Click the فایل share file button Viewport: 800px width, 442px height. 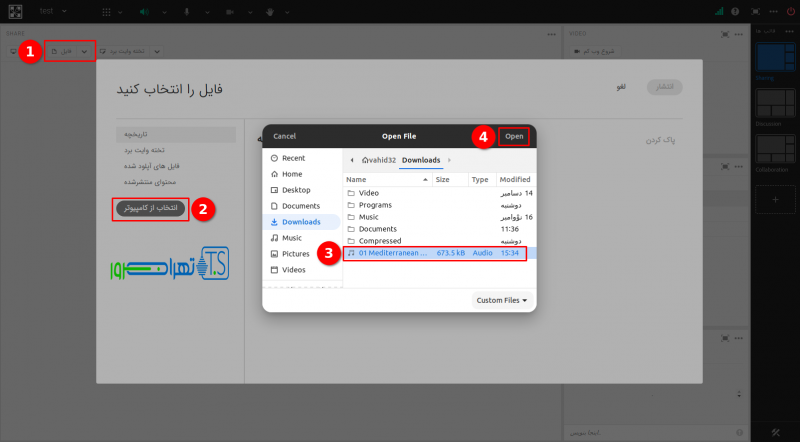[61, 52]
